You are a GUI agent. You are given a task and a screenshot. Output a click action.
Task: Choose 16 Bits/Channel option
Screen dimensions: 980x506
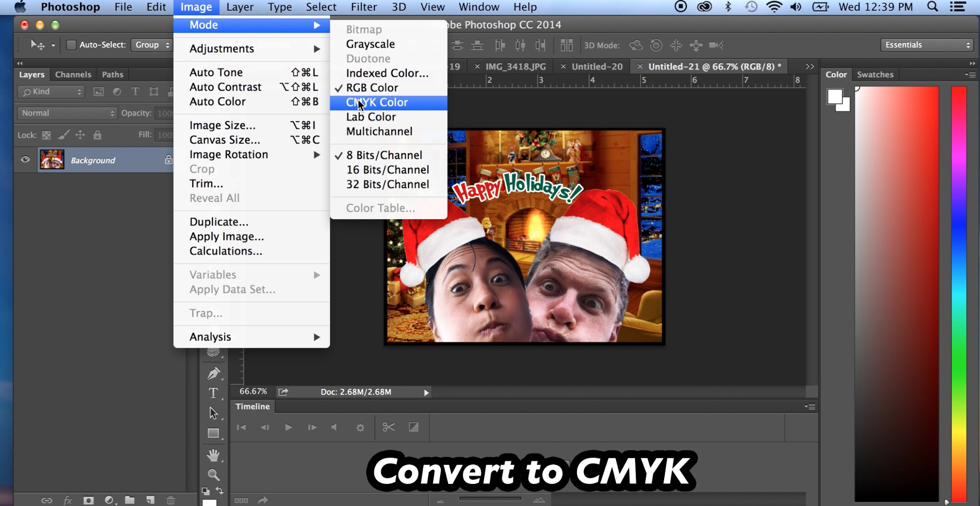[387, 170]
